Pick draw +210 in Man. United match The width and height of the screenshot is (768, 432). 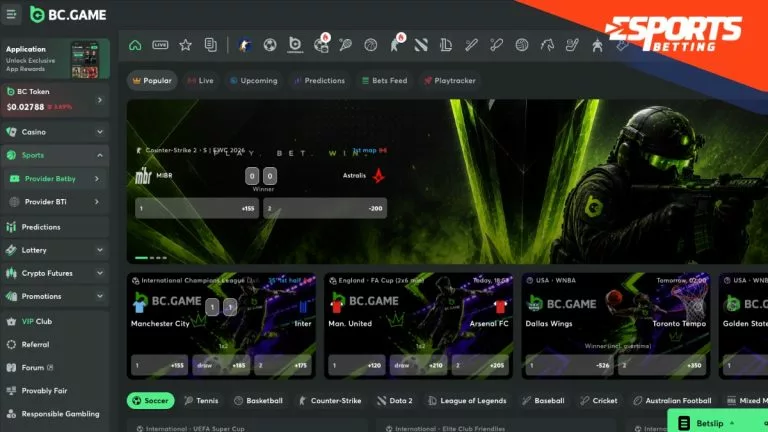tap(418, 365)
